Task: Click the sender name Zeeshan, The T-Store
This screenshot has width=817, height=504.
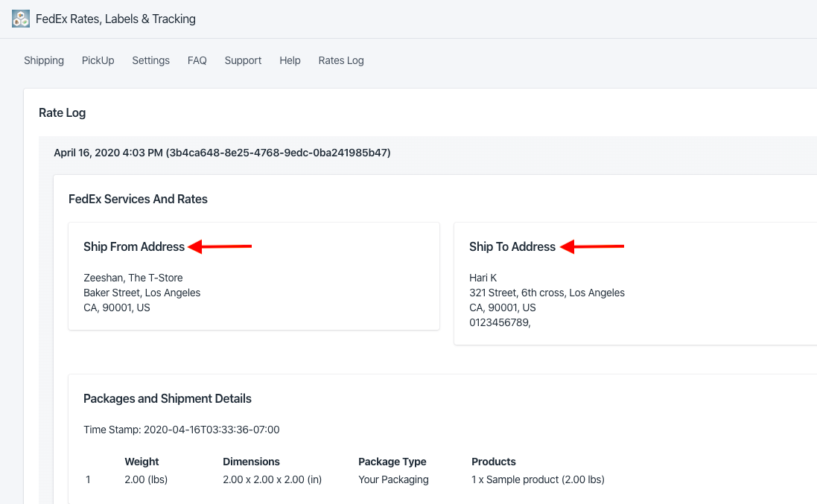Action: tap(133, 278)
